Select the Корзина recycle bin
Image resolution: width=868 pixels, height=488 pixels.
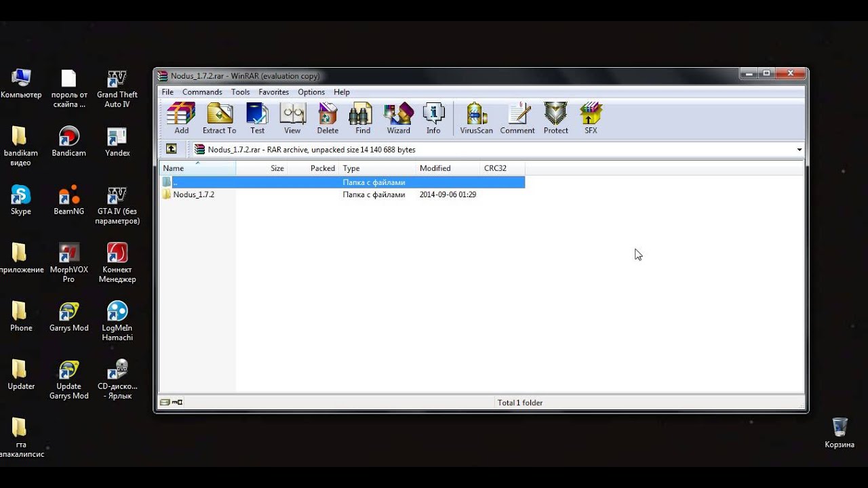tap(840, 432)
